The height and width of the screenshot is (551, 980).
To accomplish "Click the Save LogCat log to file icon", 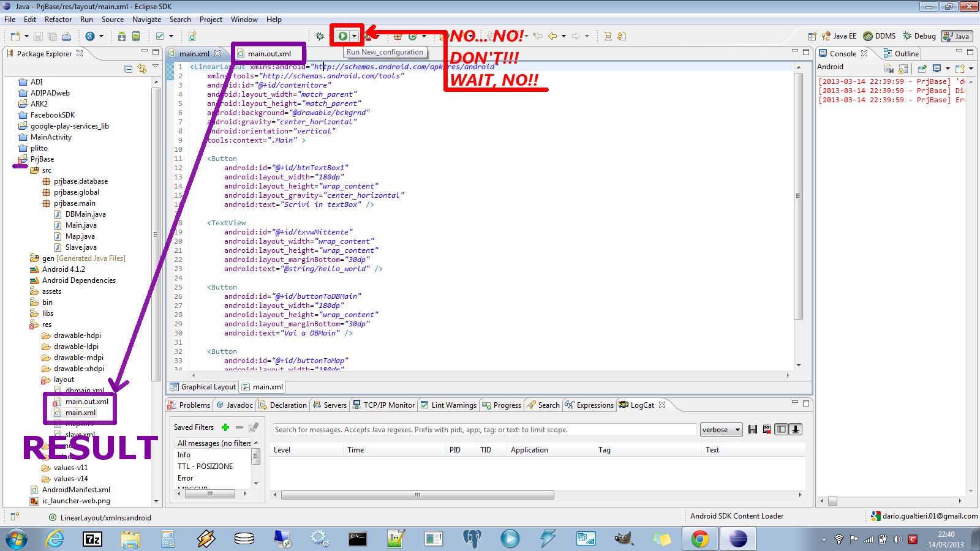I will [x=753, y=430].
